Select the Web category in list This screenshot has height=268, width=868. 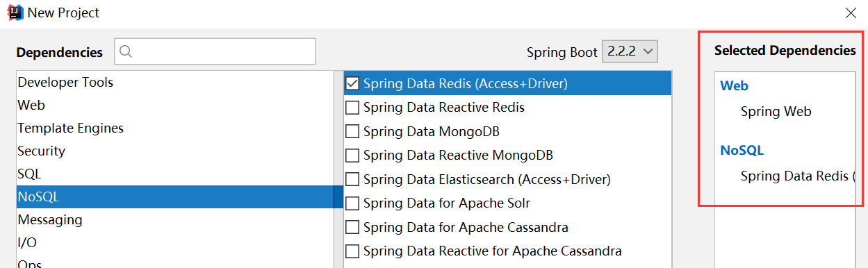[175, 105]
